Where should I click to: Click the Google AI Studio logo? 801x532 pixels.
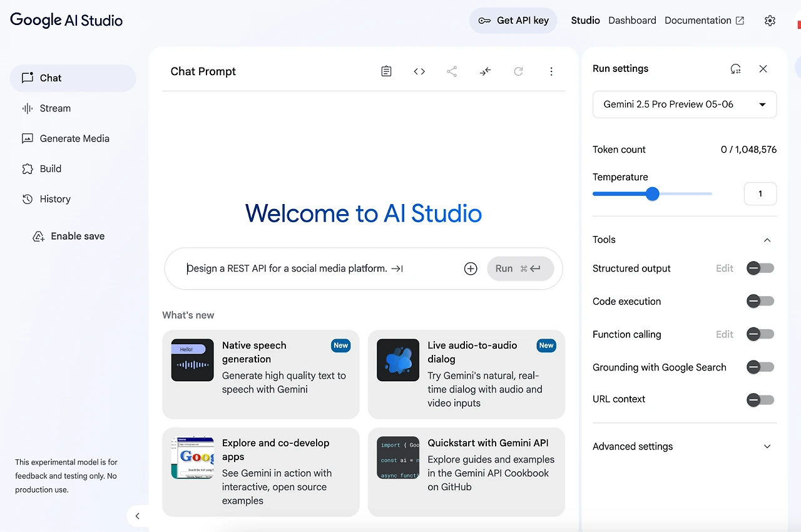tap(66, 20)
